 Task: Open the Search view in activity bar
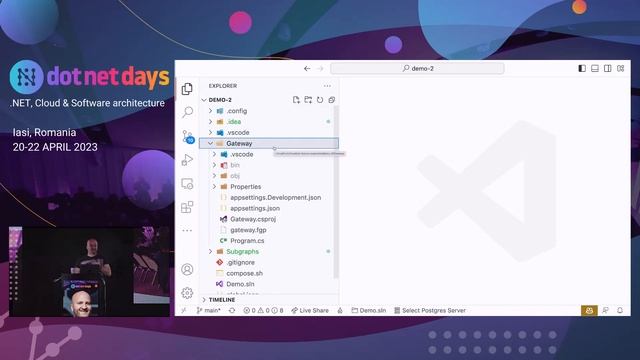coord(187,112)
